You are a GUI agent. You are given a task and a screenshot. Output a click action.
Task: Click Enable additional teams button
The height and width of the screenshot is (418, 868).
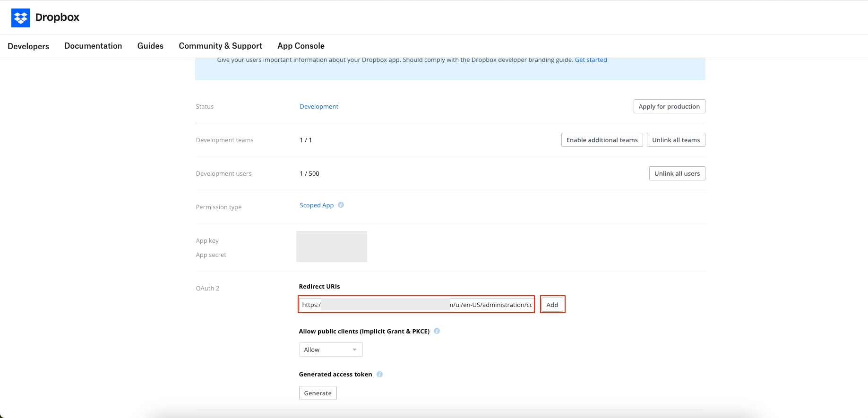[602, 140]
